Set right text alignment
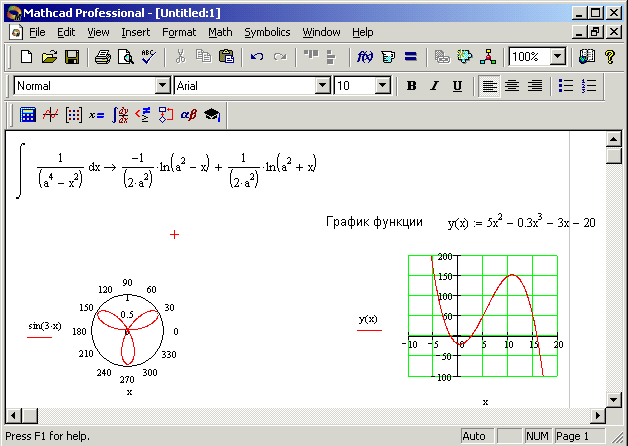Viewport: 628px width, 446px height. 535,86
